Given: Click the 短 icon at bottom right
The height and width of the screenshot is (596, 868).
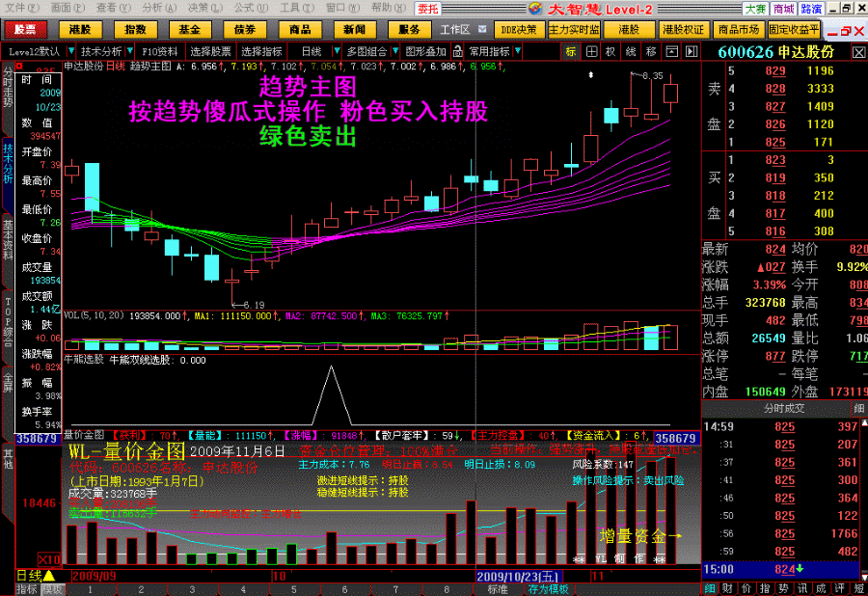Looking at the screenshot, I should pos(858,589).
